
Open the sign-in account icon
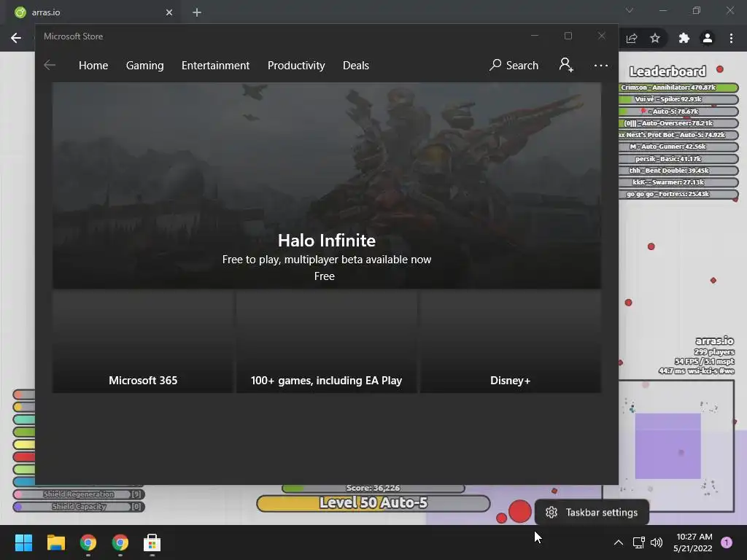coord(566,65)
